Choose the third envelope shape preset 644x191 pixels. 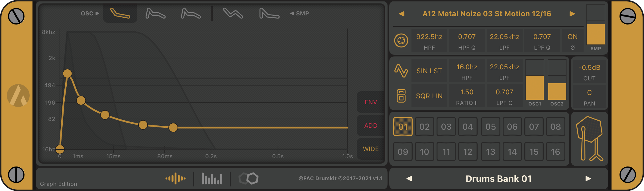(x=190, y=13)
